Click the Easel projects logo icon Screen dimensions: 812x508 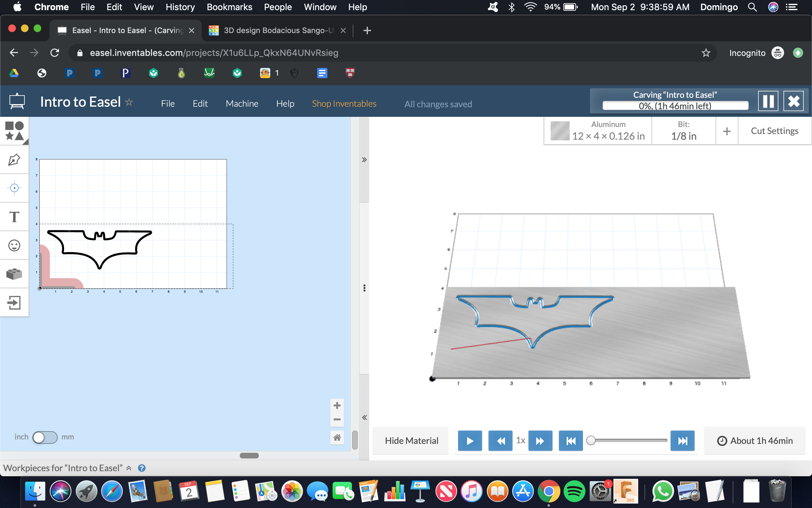(17, 101)
